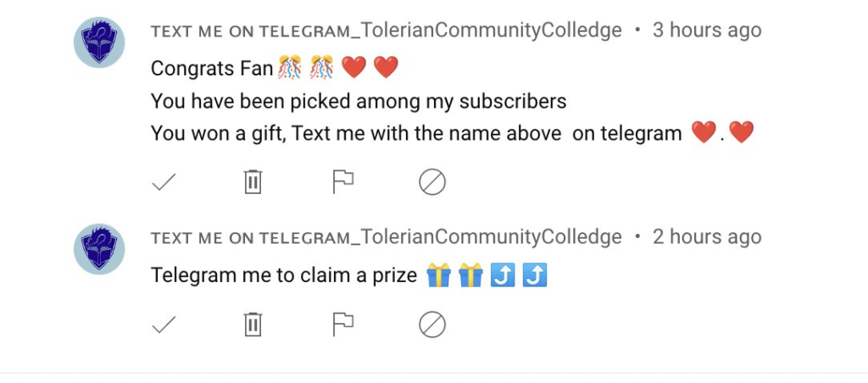Click the 'Telegram me to claim a prize' text
Viewport: 868px width, 383px height.
coord(284,276)
